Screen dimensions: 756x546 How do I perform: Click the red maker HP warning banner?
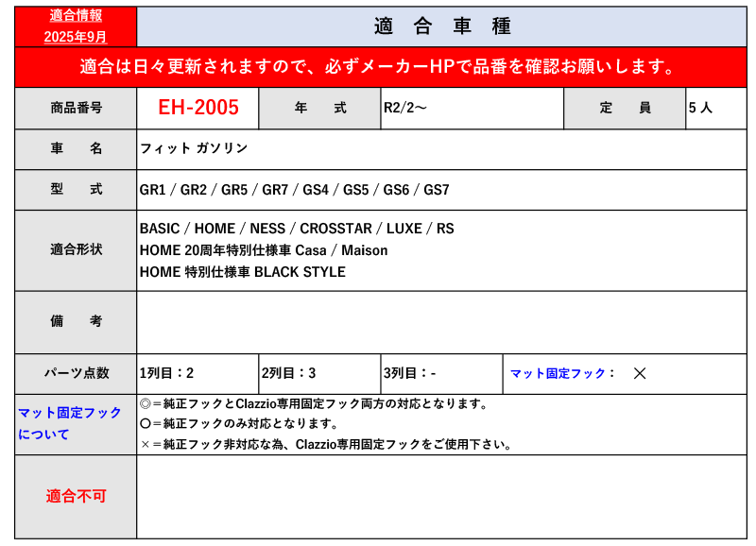point(378,67)
